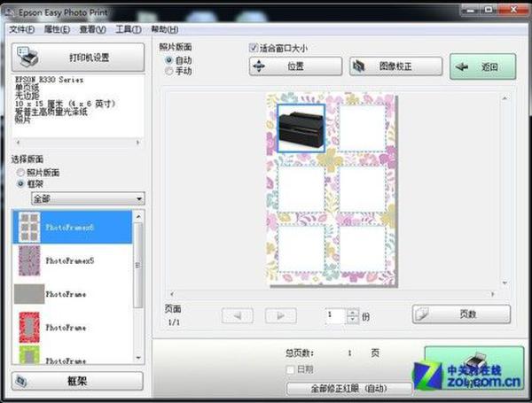Click the back arrow icon on 返回

462,66
